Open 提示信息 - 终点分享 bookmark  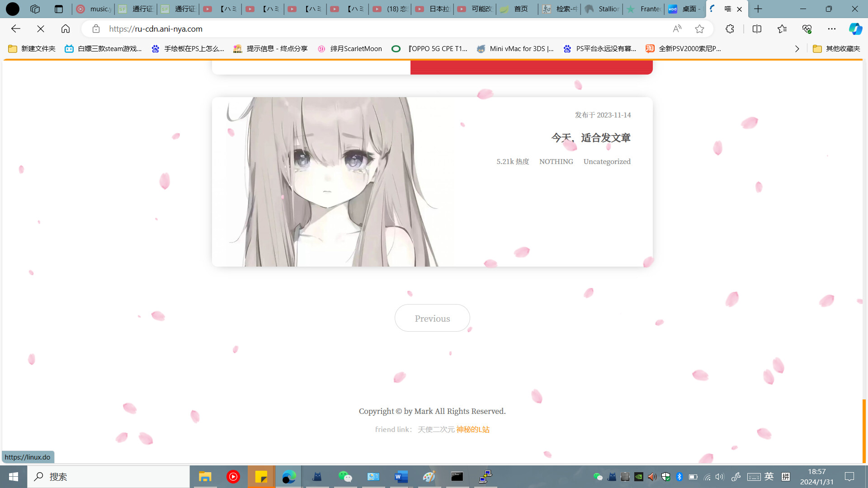point(270,49)
